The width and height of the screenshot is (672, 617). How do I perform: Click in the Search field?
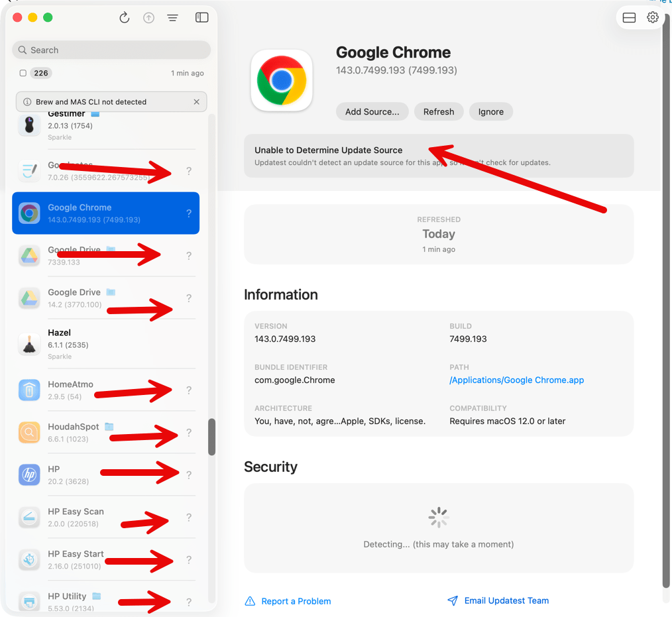pos(111,50)
